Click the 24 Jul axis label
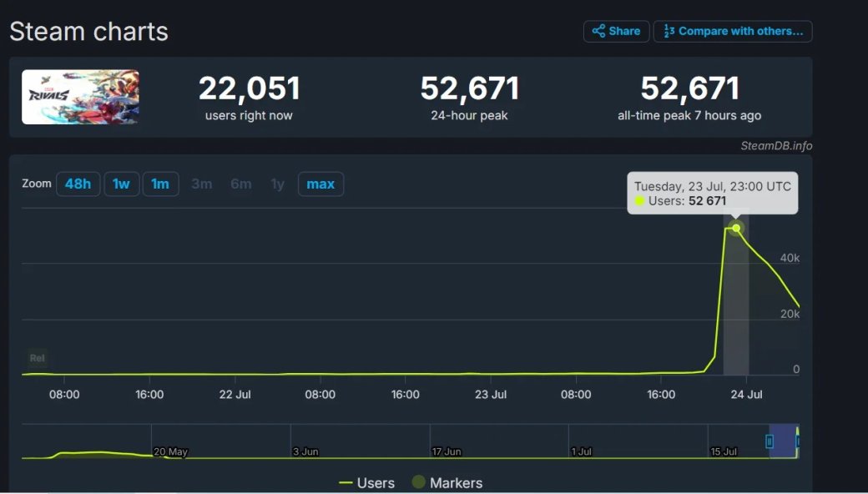 click(746, 395)
